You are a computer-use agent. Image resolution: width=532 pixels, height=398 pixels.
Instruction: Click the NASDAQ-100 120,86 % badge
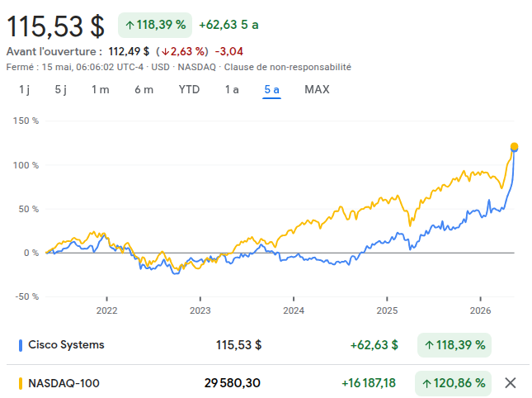pyautogui.click(x=454, y=383)
